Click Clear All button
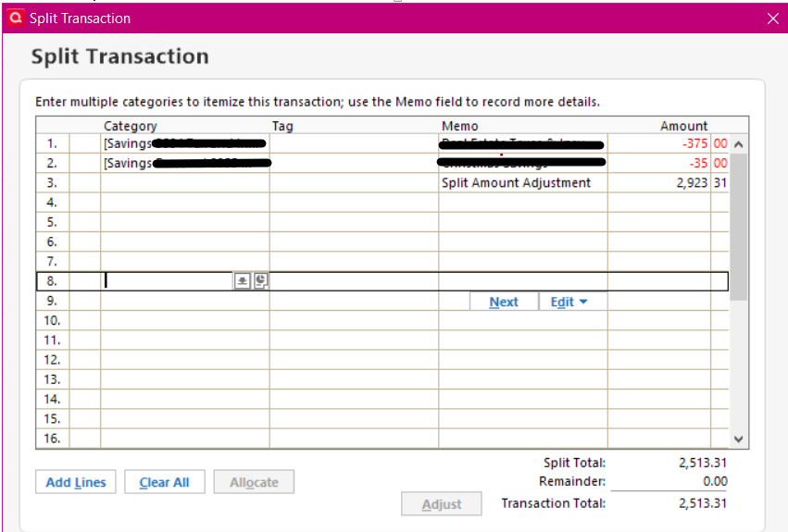The image size is (788, 532). [x=164, y=482]
